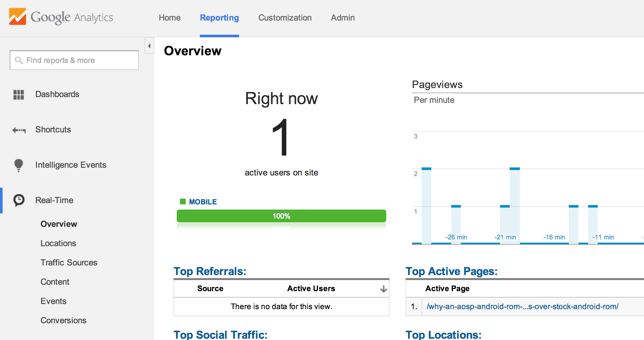Collapse the left sidebar with the arrow

coord(149,46)
